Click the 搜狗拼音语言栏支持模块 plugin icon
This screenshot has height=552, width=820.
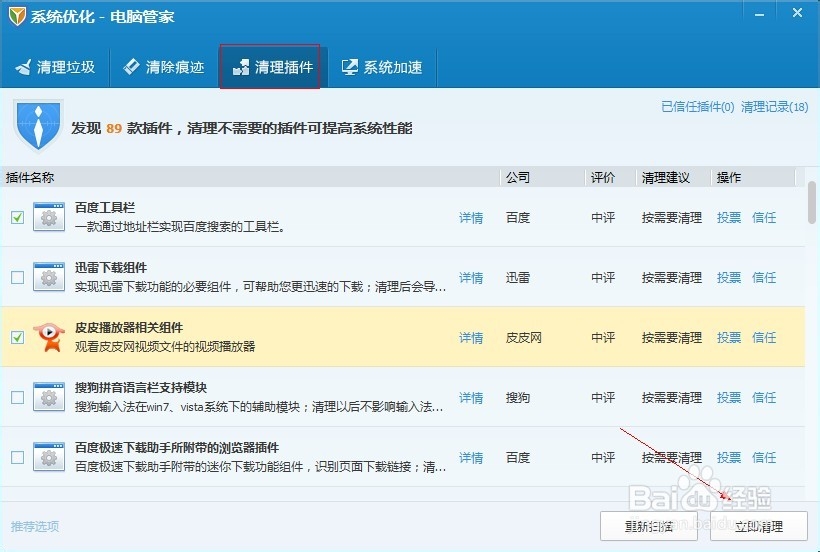coord(49,397)
